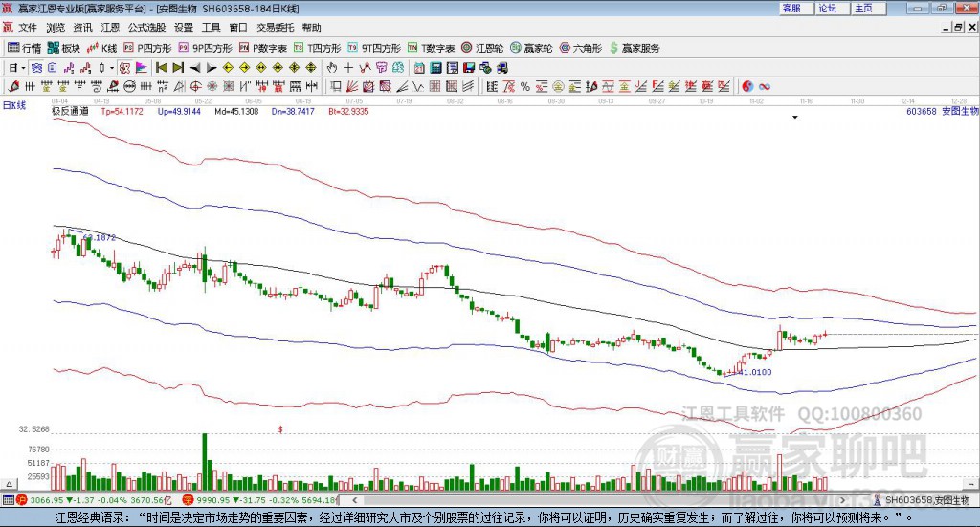The image size is (980, 527).
Task: Select the crosshair cursor tool
Action: (x=348, y=68)
